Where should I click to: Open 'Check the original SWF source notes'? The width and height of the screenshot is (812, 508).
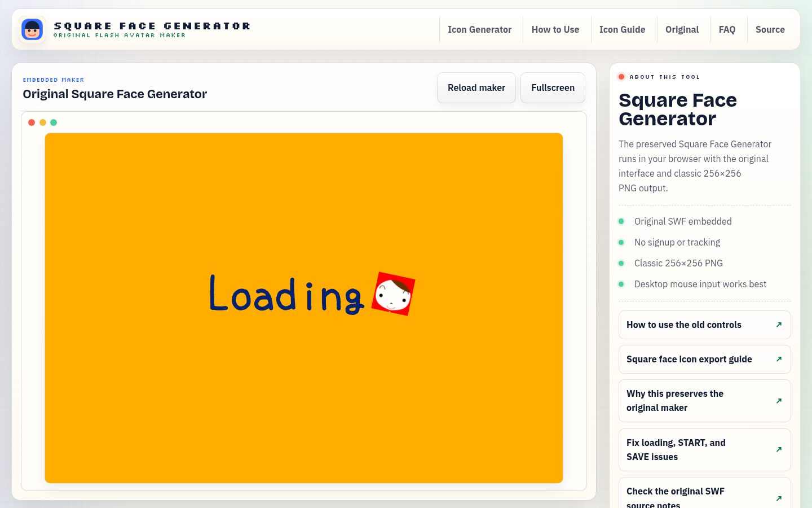pos(704,493)
